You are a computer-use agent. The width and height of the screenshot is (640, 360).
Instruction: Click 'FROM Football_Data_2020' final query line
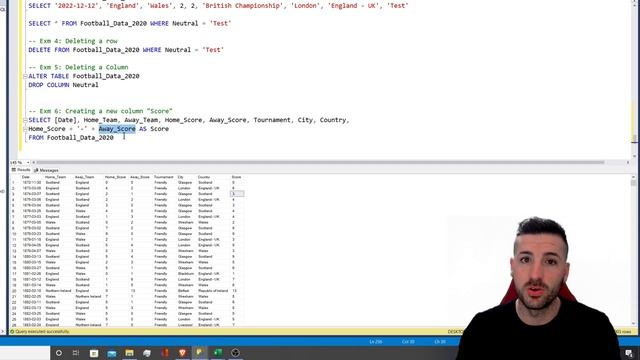(71, 138)
